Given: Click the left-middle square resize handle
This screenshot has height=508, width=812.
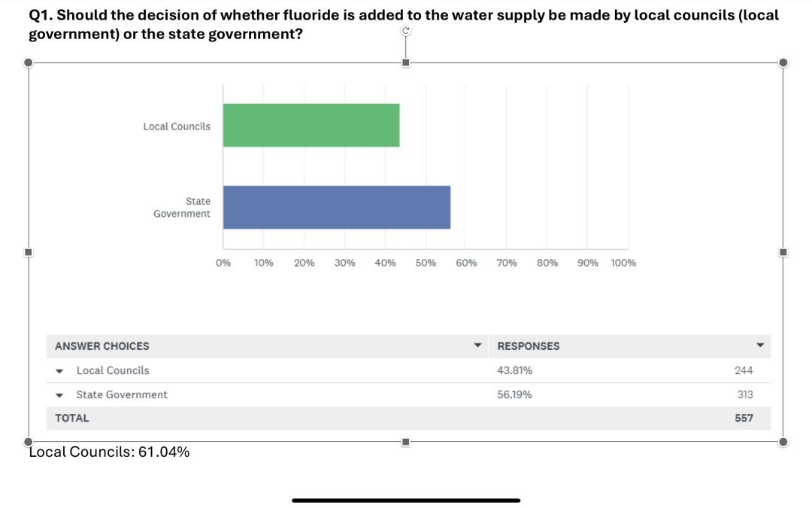Looking at the screenshot, I should (x=29, y=252).
